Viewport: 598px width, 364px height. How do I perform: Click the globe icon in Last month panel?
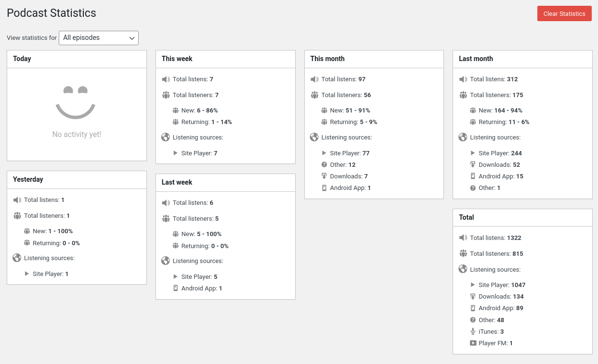coord(463,138)
